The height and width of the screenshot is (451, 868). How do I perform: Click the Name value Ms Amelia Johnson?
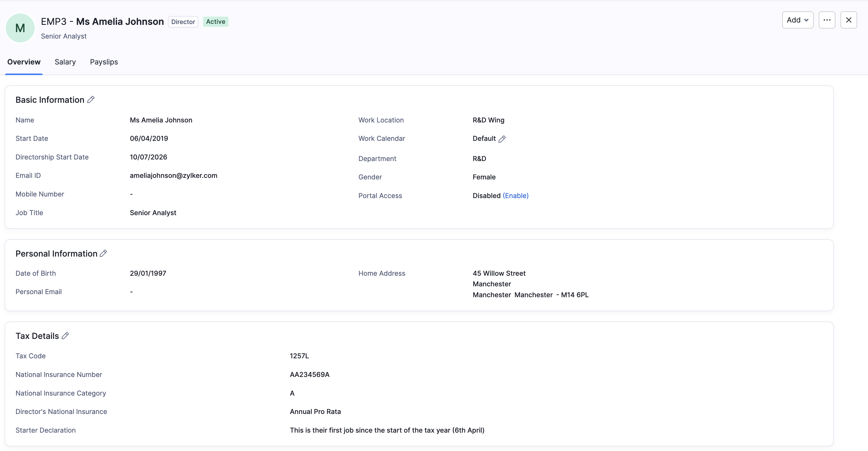(x=161, y=120)
